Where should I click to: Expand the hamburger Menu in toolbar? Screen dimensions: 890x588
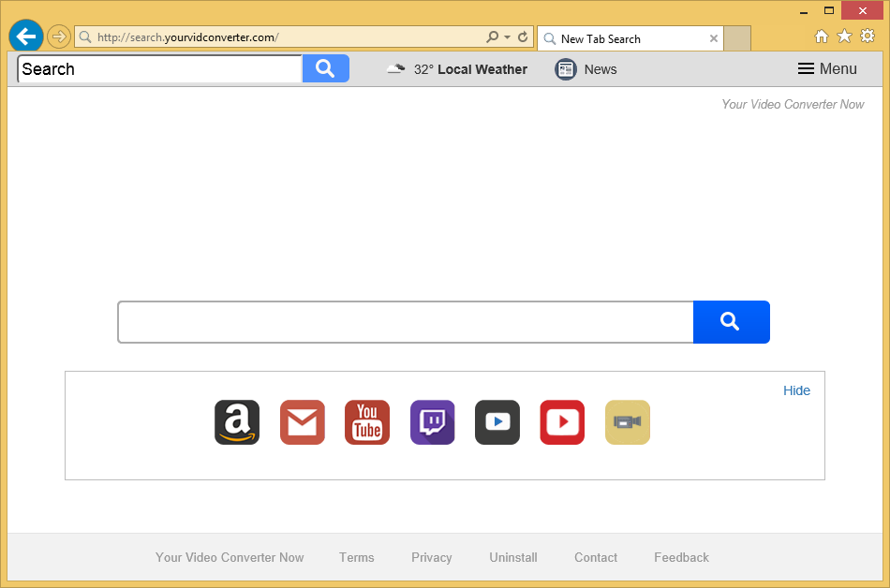pos(827,69)
